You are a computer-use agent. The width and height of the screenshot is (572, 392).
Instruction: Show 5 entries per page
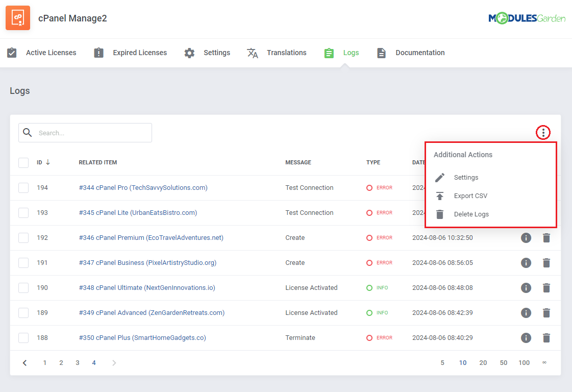pos(442,363)
